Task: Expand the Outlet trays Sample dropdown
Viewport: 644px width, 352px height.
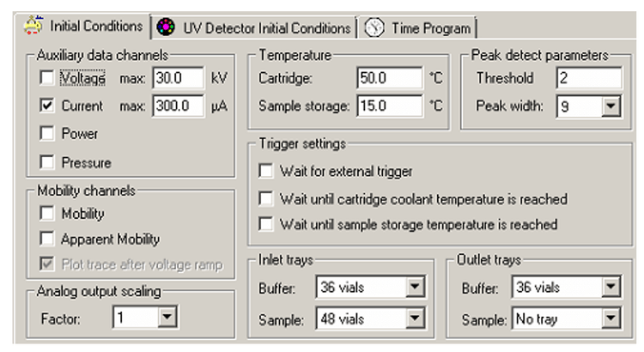Action: point(611,319)
